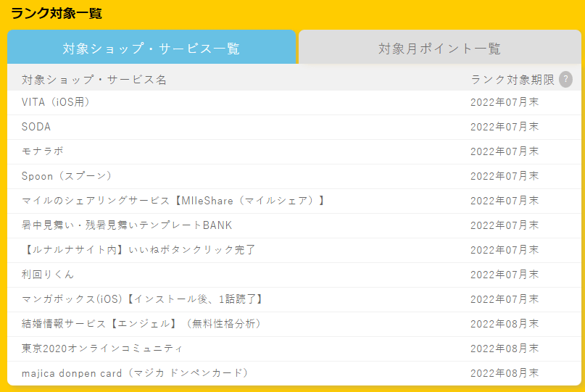
Task: Select the SODA service name
Action: 36,127
